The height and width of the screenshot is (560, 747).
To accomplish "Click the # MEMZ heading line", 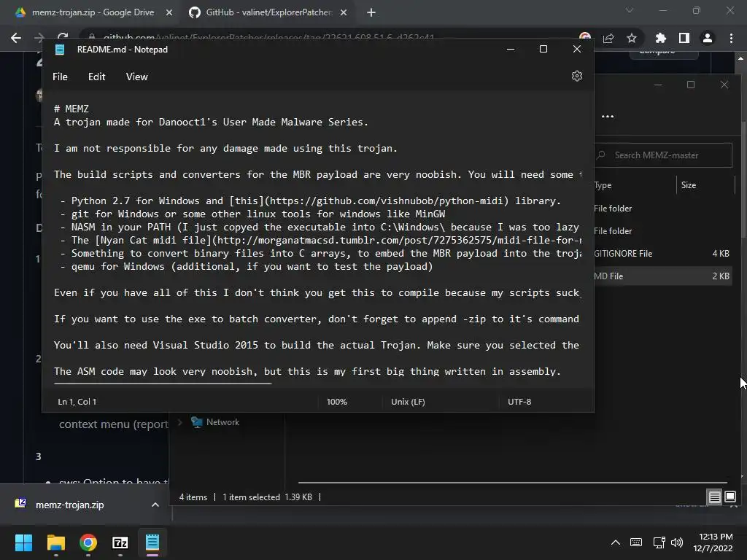I will coord(71,109).
